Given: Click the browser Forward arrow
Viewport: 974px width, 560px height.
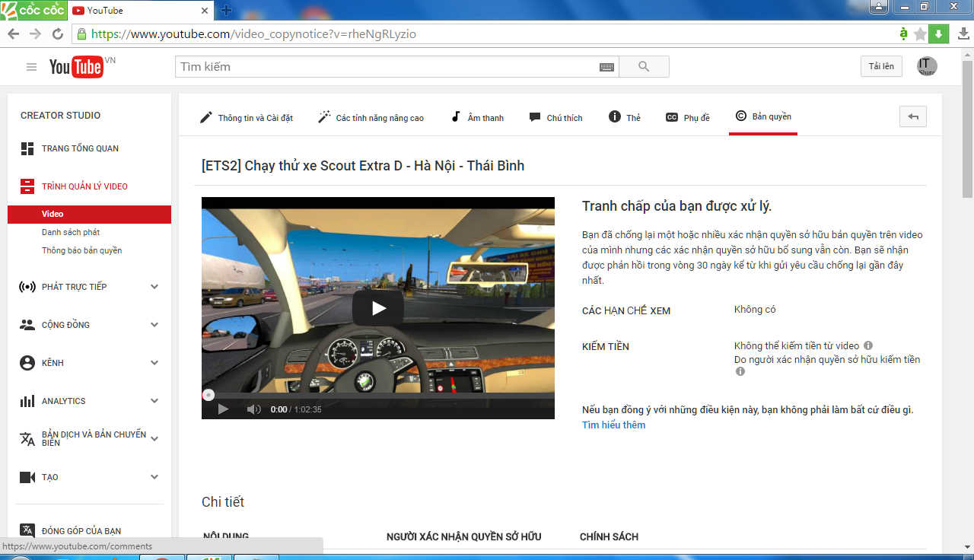Looking at the screenshot, I should click(35, 34).
